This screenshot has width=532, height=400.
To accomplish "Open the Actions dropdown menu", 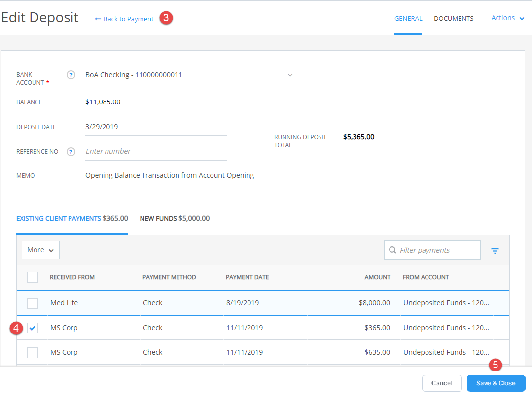I will pyautogui.click(x=507, y=18).
